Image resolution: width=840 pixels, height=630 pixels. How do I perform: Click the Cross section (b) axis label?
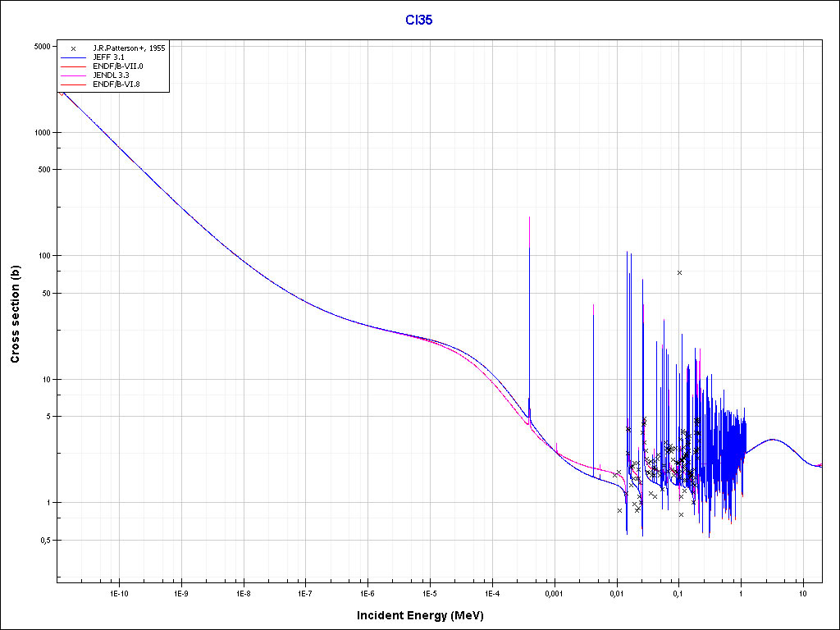click(15, 315)
